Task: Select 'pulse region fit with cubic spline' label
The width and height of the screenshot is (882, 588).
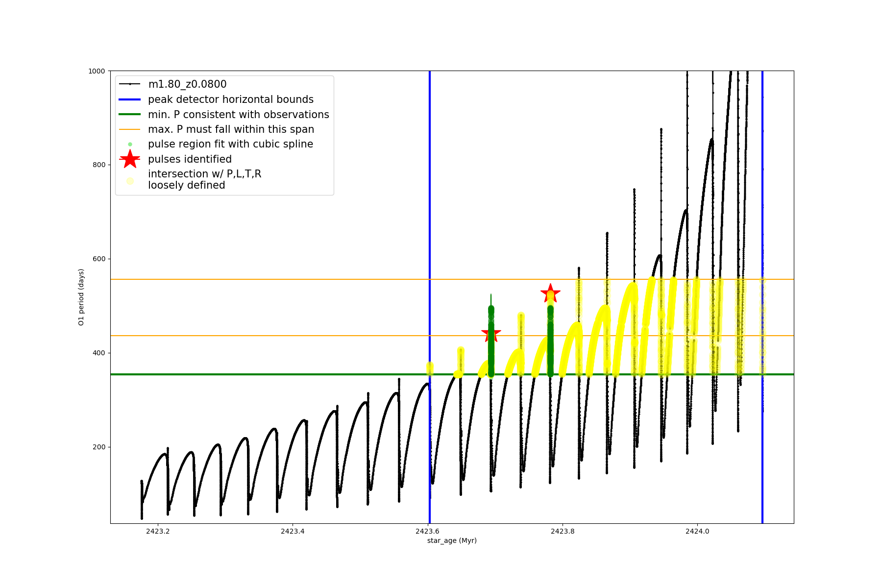Action: 230,144
